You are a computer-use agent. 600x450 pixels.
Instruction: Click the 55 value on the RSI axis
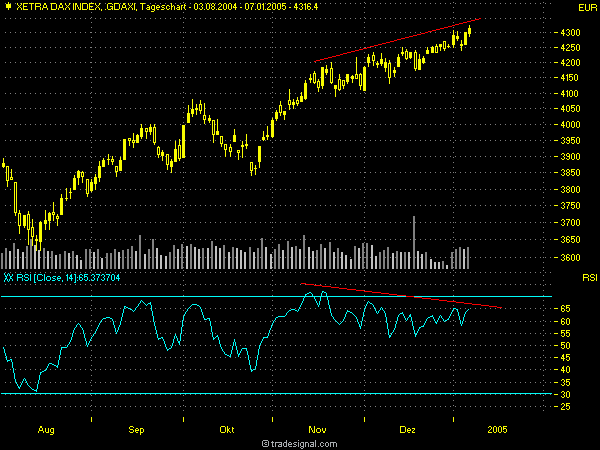click(x=565, y=334)
